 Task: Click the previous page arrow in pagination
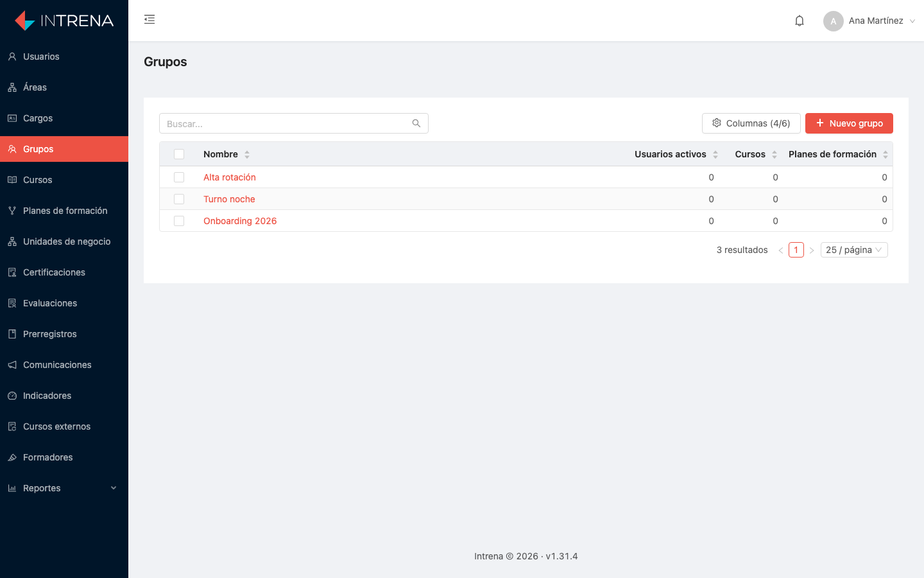tap(781, 250)
